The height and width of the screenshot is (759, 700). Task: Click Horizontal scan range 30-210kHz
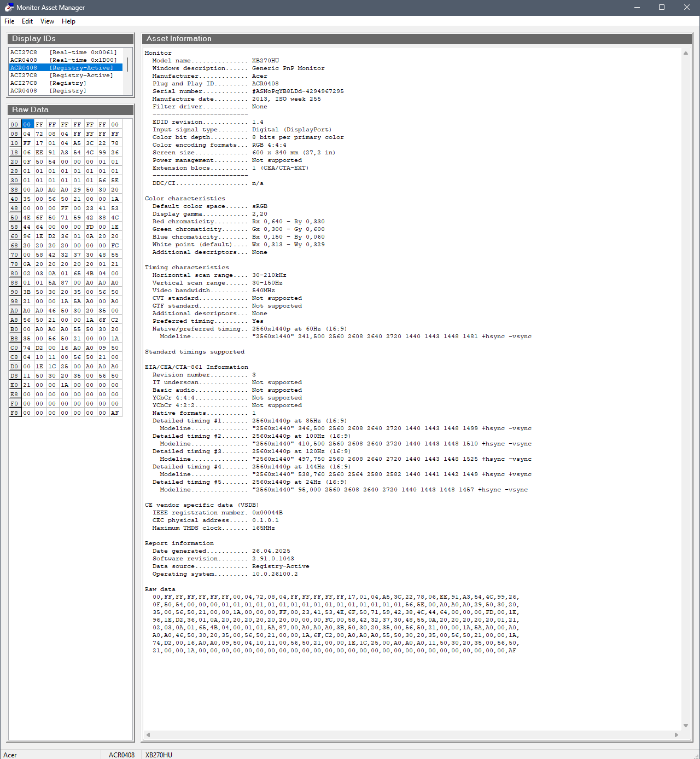pyautogui.click(x=269, y=275)
